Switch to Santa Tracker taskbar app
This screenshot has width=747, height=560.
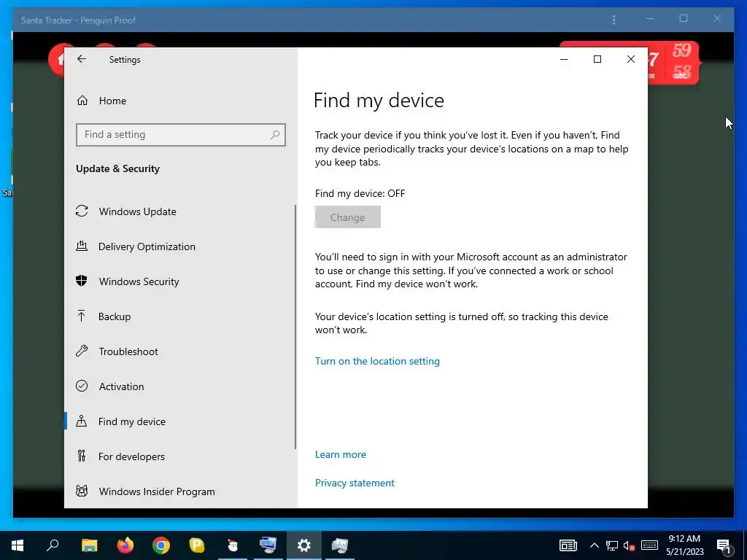point(233,545)
